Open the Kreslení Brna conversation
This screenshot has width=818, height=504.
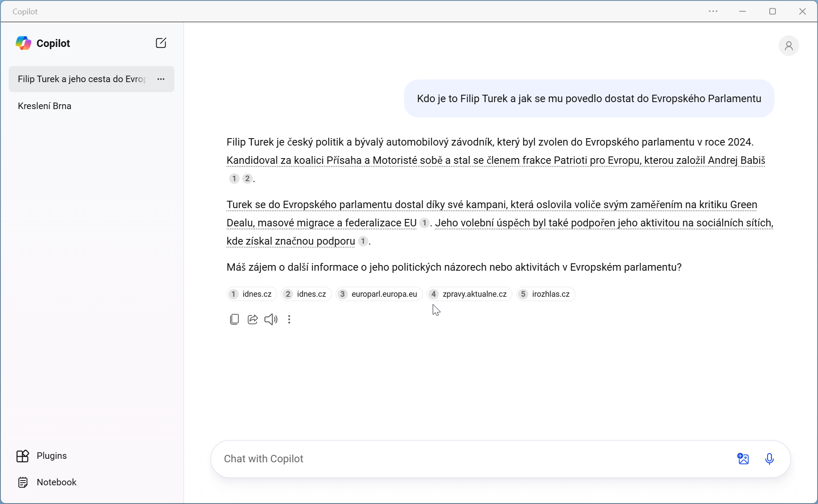coord(91,106)
